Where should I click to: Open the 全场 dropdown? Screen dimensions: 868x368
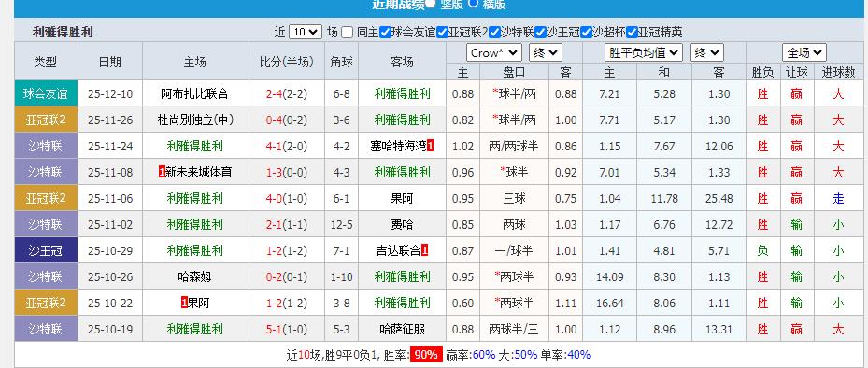pyautogui.click(x=804, y=53)
